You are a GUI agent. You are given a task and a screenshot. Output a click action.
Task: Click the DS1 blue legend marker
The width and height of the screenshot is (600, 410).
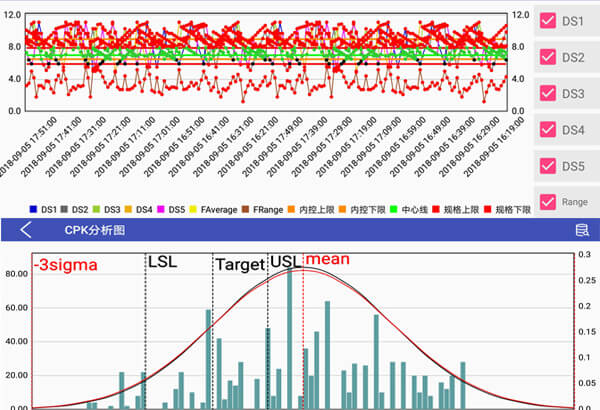pyautogui.click(x=33, y=209)
